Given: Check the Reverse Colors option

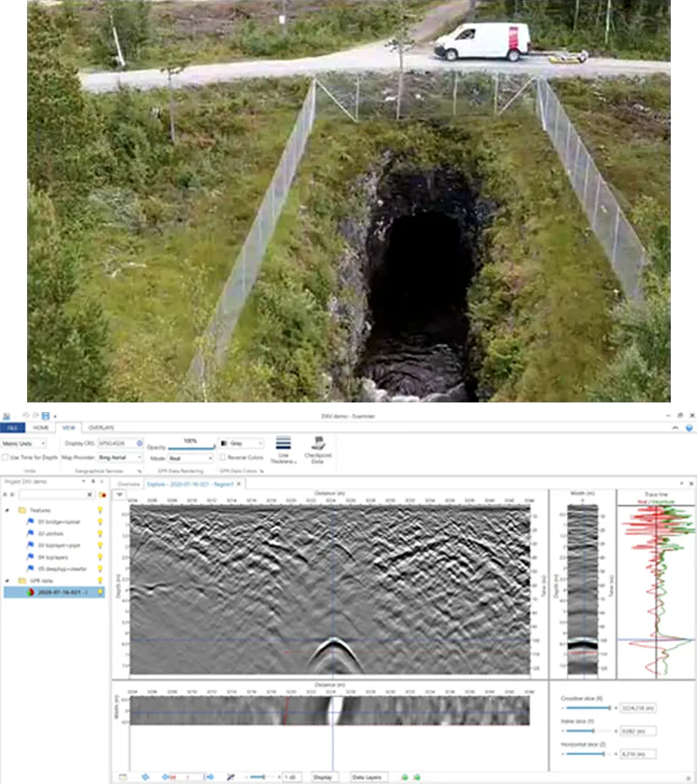Looking at the screenshot, I should coord(222,457).
